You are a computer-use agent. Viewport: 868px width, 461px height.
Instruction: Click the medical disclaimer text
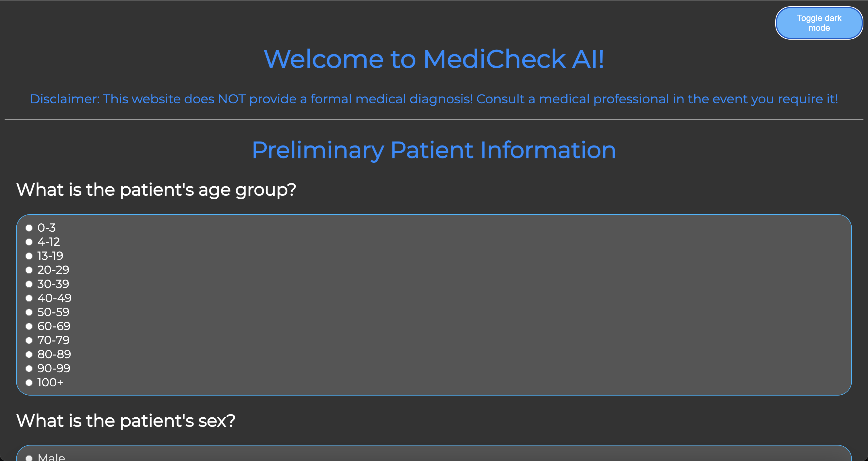click(434, 99)
